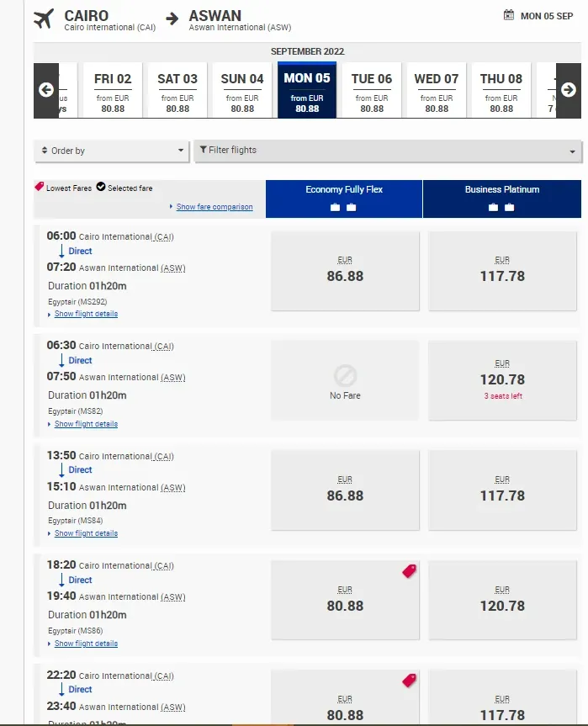
Task: Click baggage icons under Economy Fully Flex
Action: [x=343, y=207]
